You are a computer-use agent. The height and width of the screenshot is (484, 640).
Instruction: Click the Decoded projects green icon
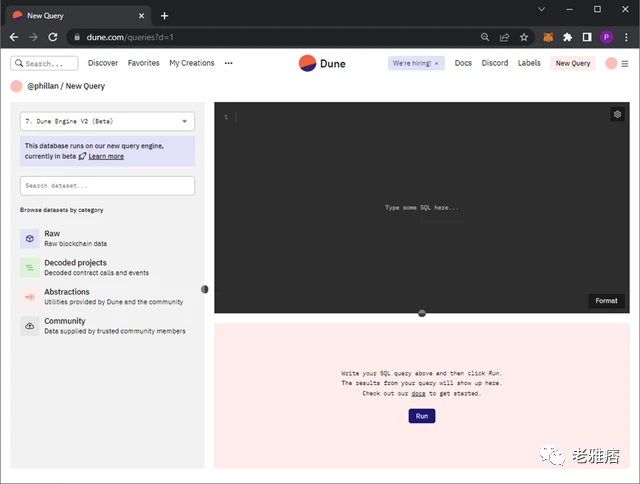tap(30, 268)
